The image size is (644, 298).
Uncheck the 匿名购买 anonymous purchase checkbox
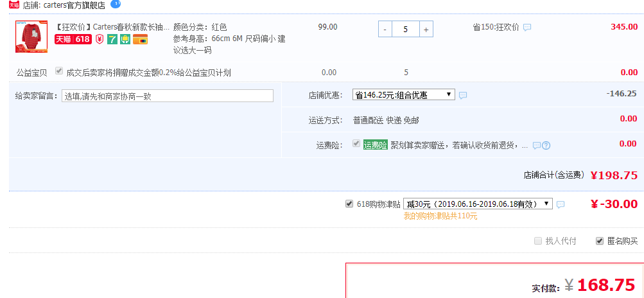click(x=600, y=241)
